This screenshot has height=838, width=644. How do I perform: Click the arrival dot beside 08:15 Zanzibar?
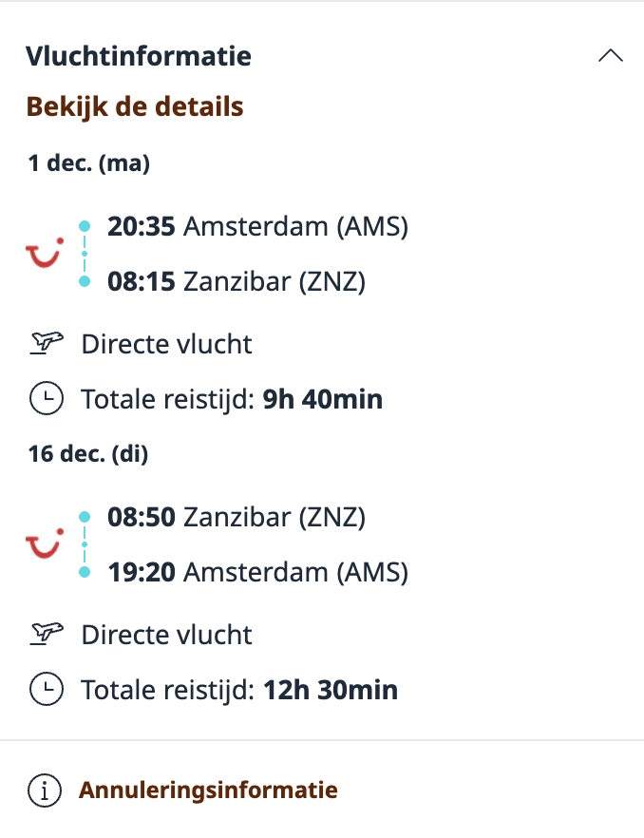(x=84, y=282)
